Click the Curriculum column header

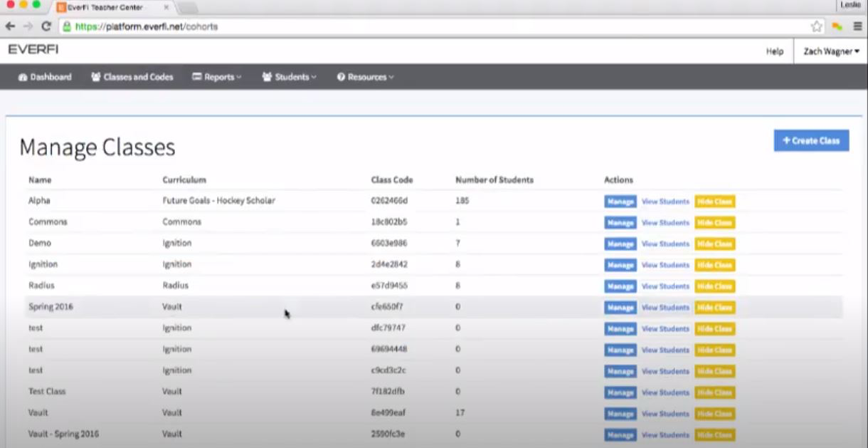184,179
